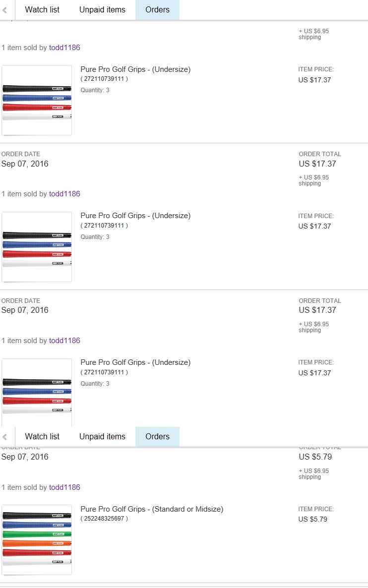Open Watch list in the lower tab bar
Viewport: 368px width, 588px height.
coord(42,437)
